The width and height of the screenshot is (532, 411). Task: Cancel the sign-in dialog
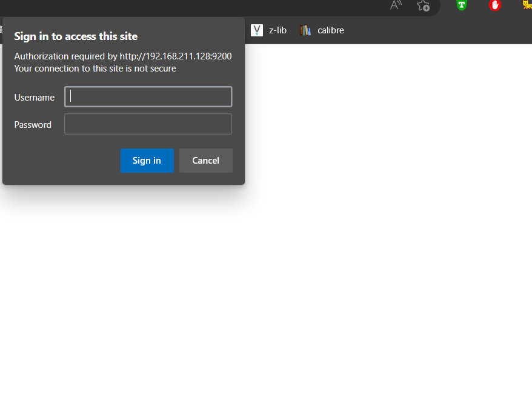[206, 161]
